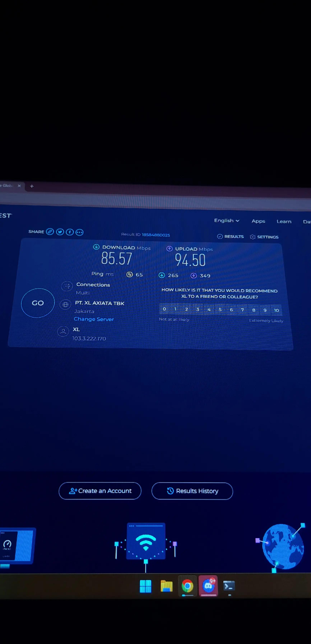Open Results History
311x644 pixels.
pyautogui.click(x=192, y=491)
